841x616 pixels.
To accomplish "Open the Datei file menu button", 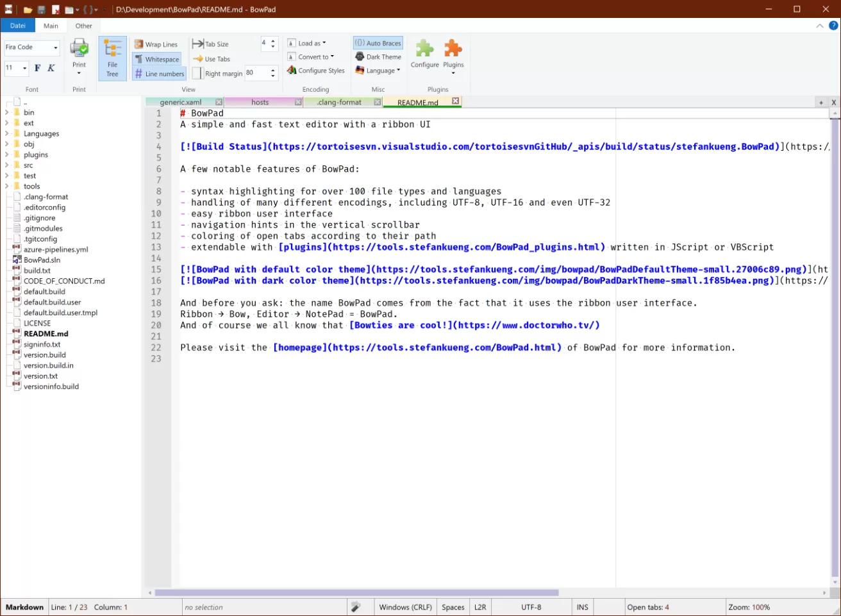I will pos(18,26).
